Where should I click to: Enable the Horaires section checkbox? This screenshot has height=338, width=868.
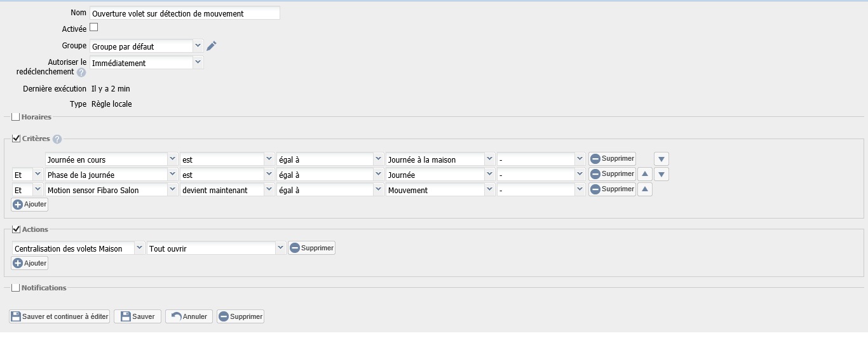16,117
